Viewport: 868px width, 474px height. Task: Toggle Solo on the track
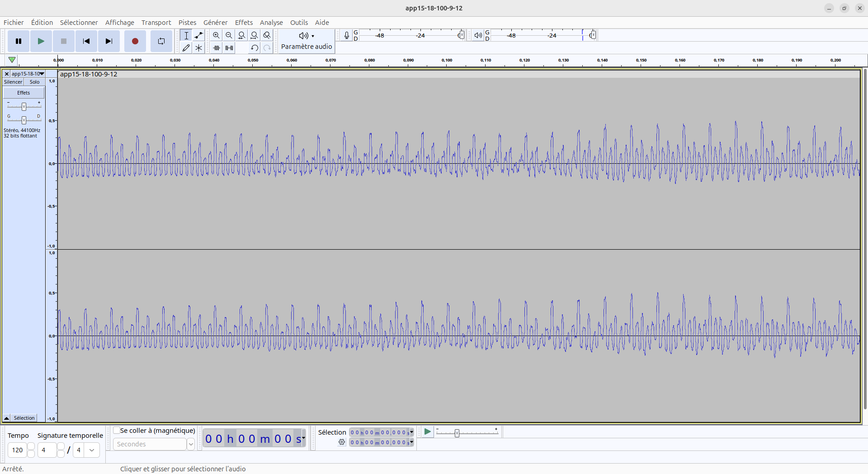tap(34, 82)
